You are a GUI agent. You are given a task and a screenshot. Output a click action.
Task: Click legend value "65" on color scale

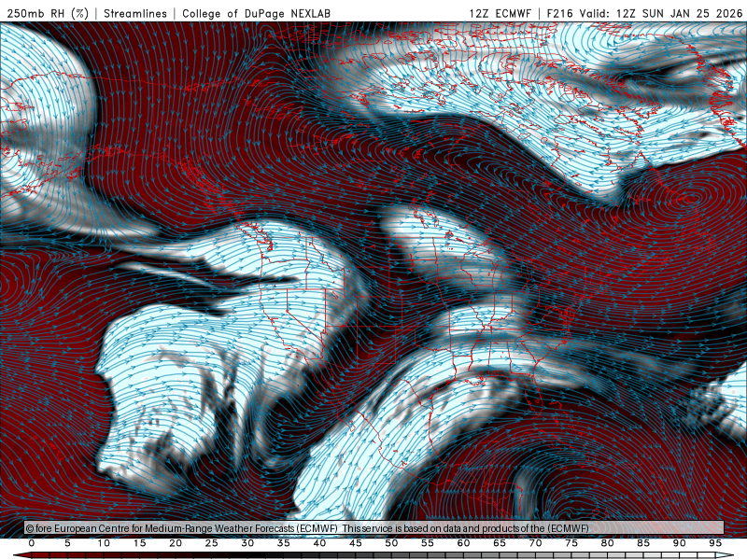click(x=500, y=543)
